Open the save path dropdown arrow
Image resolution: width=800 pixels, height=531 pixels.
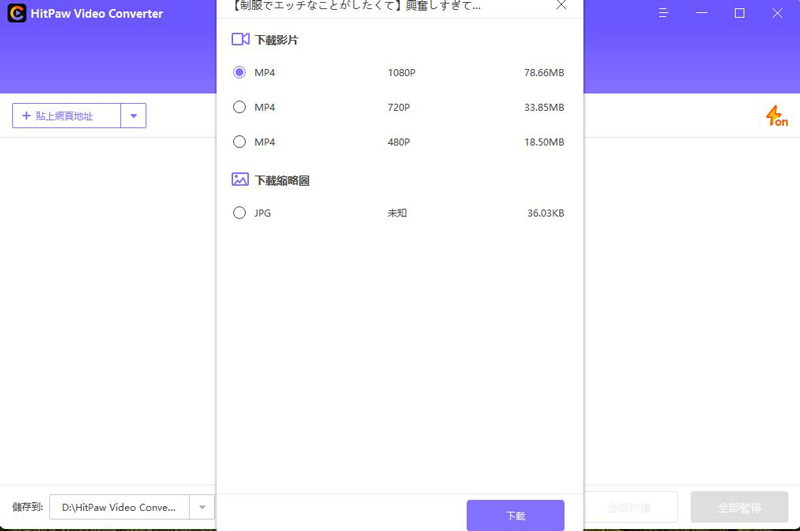click(x=202, y=507)
